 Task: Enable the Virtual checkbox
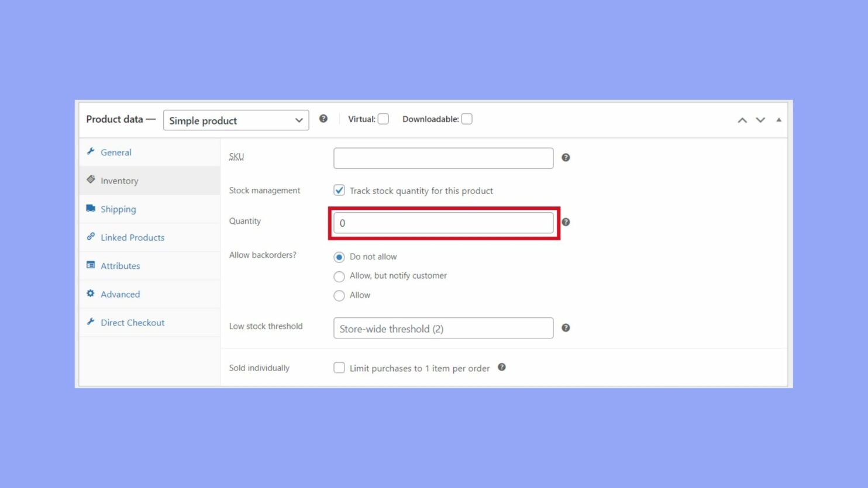[x=383, y=119]
